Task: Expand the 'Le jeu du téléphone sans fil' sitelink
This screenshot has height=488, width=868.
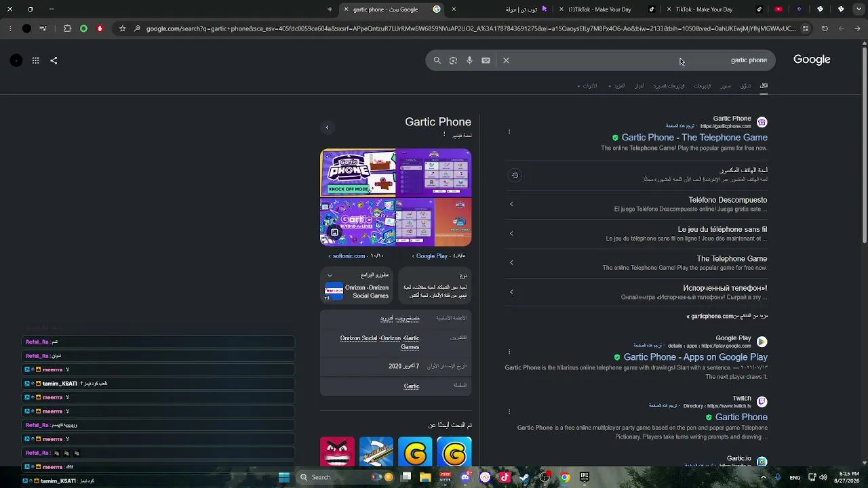Action: (x=511, y=233)
